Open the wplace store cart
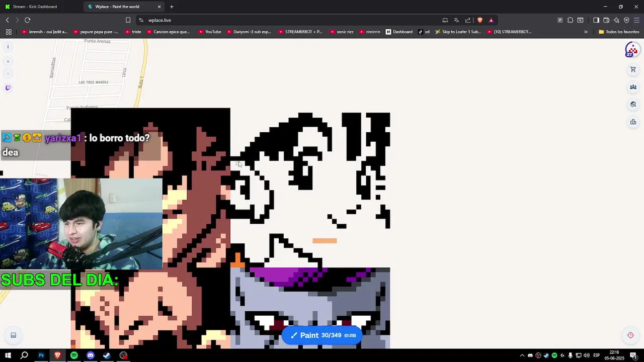The height and width of the screenshot is (362, 644). point(633,69)
